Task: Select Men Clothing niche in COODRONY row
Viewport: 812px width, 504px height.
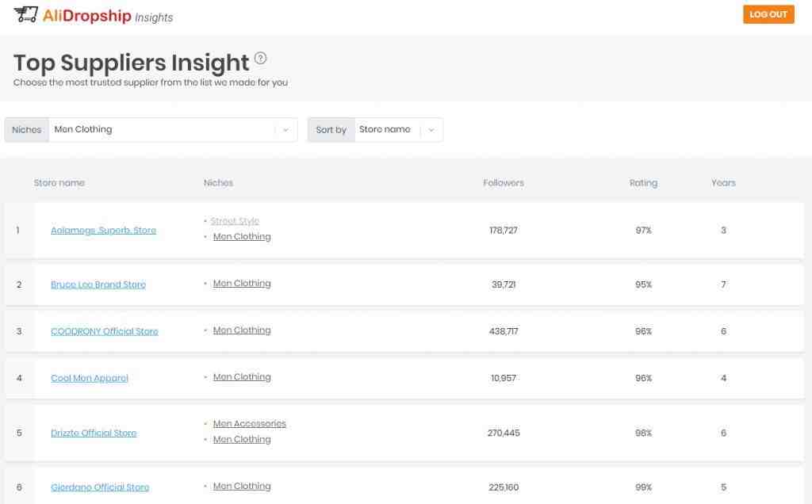Action: click(x=242, y=330)
